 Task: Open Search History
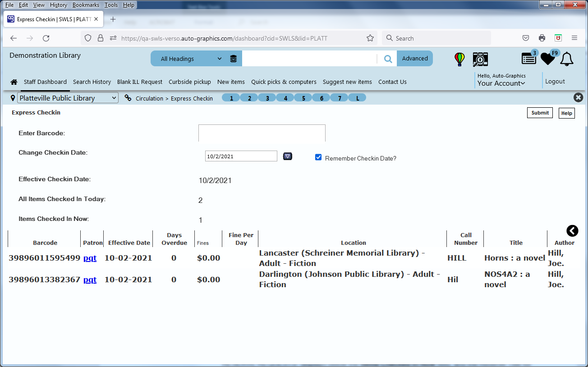coord(92,82)
